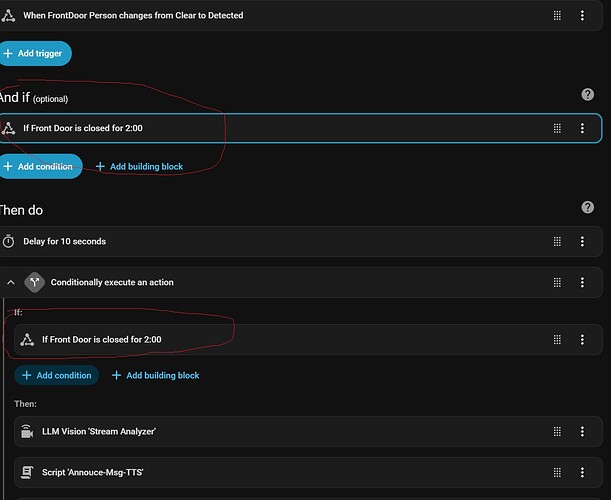Open help for And if section
This screenshot has width=611, height=500.
click(x=588, y=94)
